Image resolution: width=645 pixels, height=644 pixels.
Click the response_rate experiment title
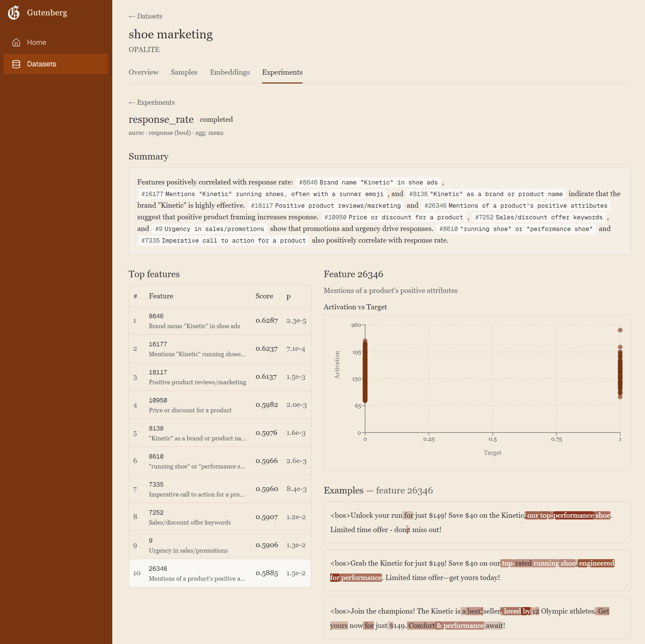click(x=161, y=119)
